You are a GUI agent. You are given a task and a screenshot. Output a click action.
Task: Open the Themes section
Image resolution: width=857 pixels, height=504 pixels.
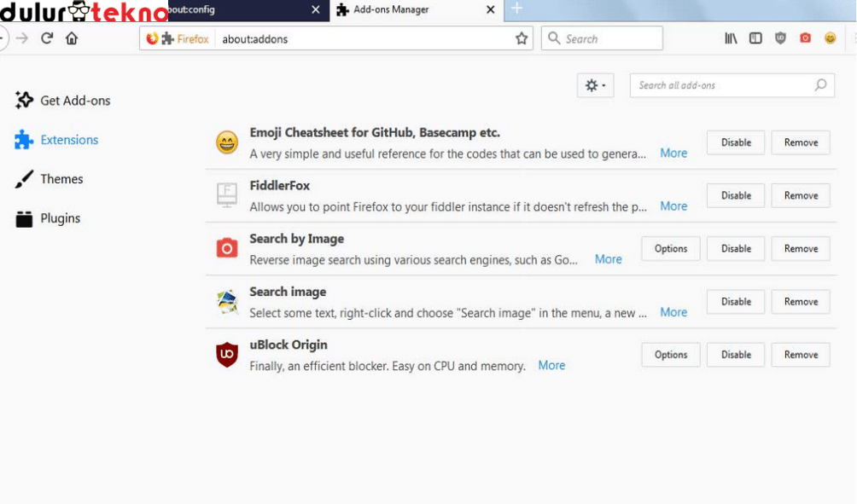pos(50,179)
